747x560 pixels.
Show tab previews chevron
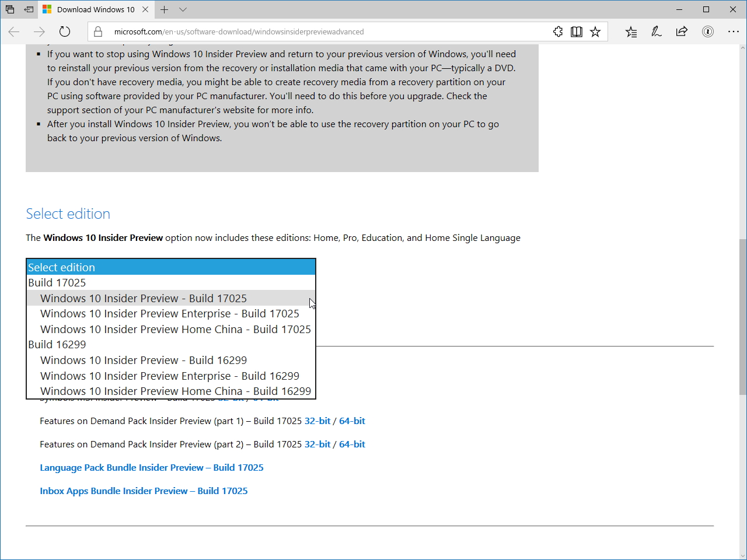[x=183, y=9]
